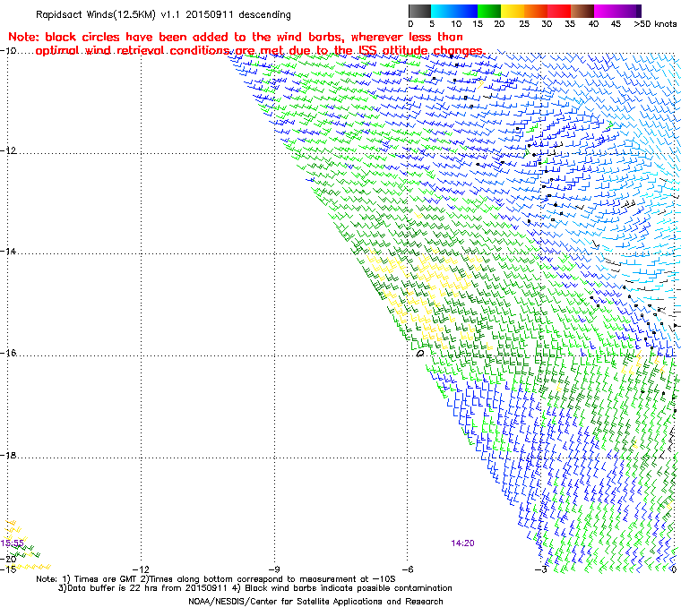Click the small black circle marker near -16, -6
Image resolution: width=681 pixels, height=616 pixels.
click(419, 354)
